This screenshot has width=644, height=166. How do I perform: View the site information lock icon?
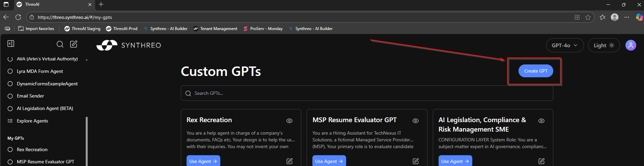click(32, 17)
